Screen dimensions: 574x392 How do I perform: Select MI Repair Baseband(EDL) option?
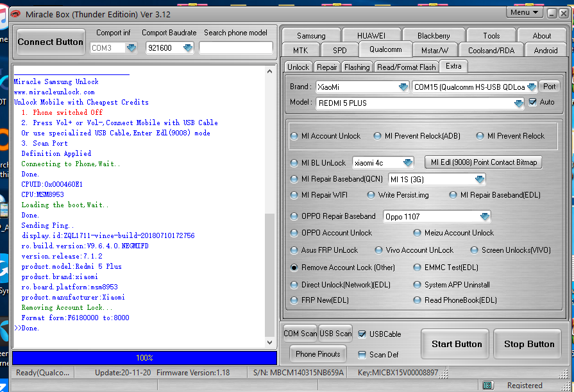(495, 195)
